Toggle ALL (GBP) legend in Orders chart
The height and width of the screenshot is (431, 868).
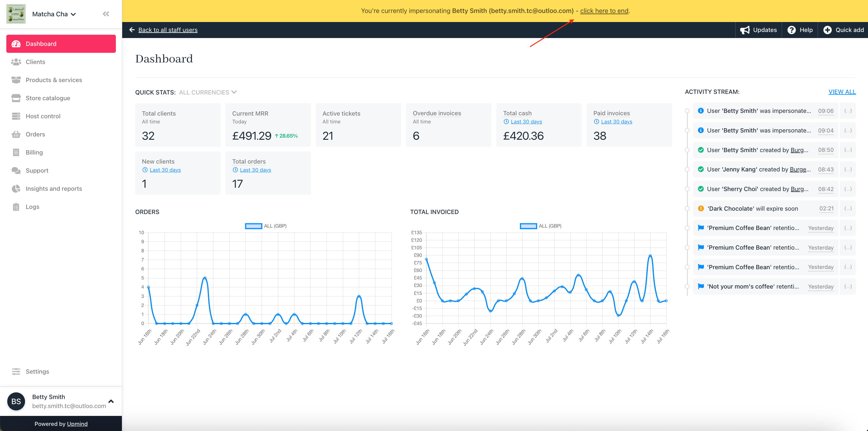(265, 226)
